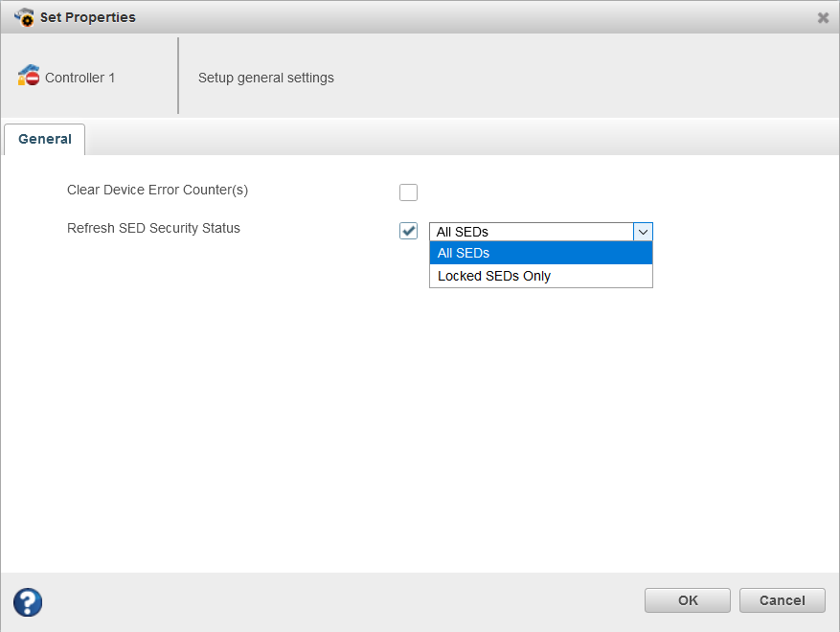
Task: Switch to the General tab
Action: 45,139
